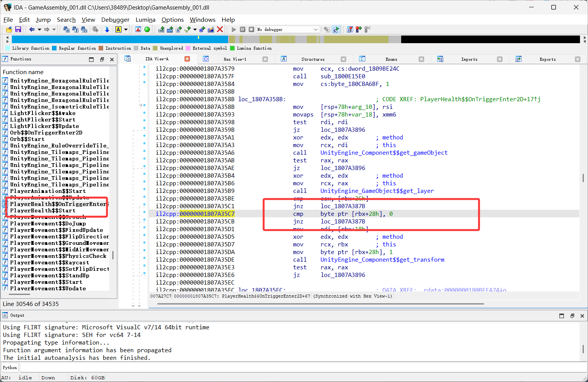Image resolution: width=588 pixels, height=382 pixels.
Task: Follow the UnityEngine_GameObject$$get_layer call link
Action: [377, 191]
